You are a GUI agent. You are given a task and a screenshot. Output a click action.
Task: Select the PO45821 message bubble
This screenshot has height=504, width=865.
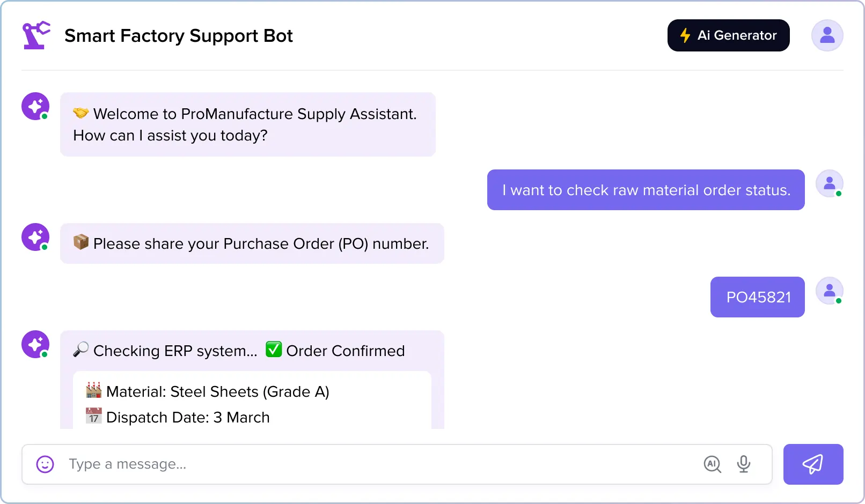click(x=757, y=297)
